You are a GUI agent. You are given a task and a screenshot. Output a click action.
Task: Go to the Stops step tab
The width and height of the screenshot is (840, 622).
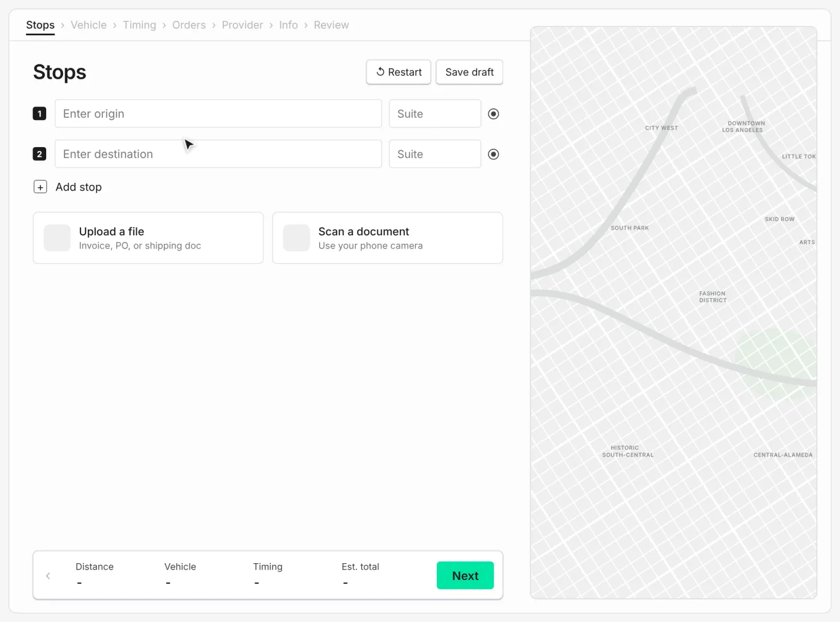click(x=40, y=25)
